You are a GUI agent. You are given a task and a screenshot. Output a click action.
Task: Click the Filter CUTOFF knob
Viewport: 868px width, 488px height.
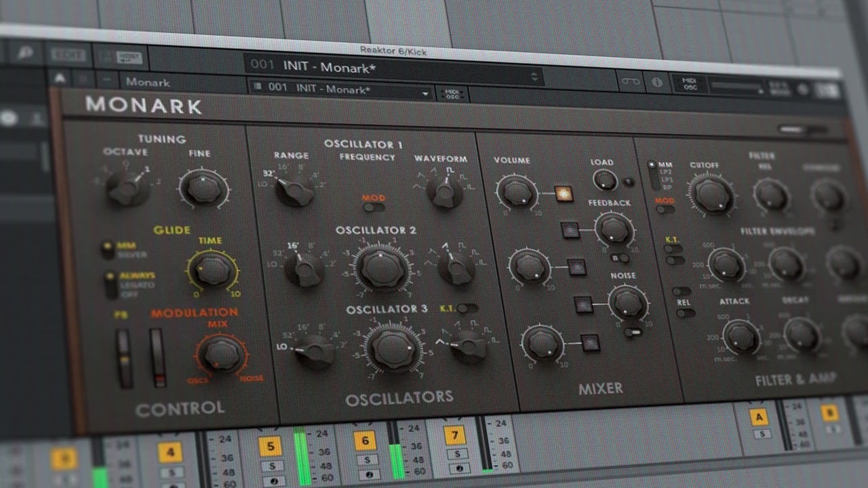click(x=711, y=195)
